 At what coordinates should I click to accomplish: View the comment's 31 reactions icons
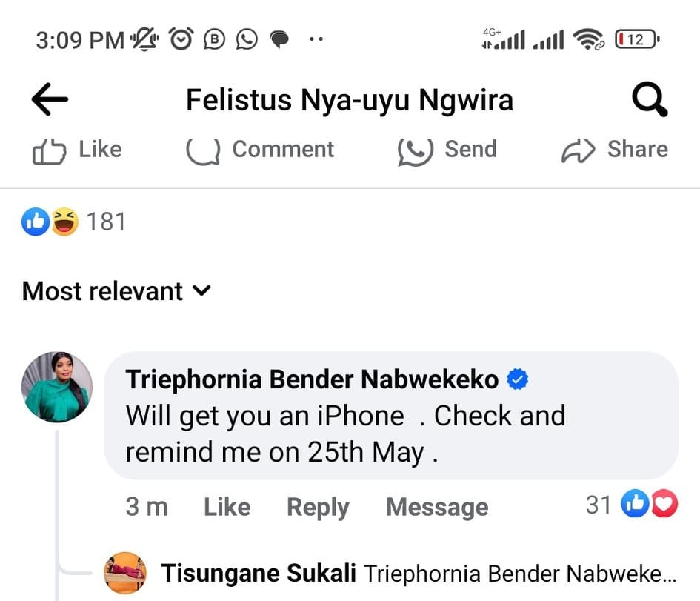click(647, 505)
